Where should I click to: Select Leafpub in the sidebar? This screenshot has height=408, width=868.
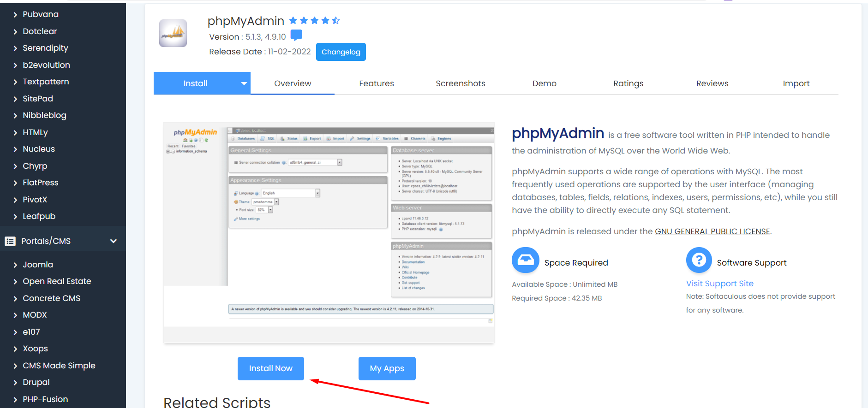[39, 216]
